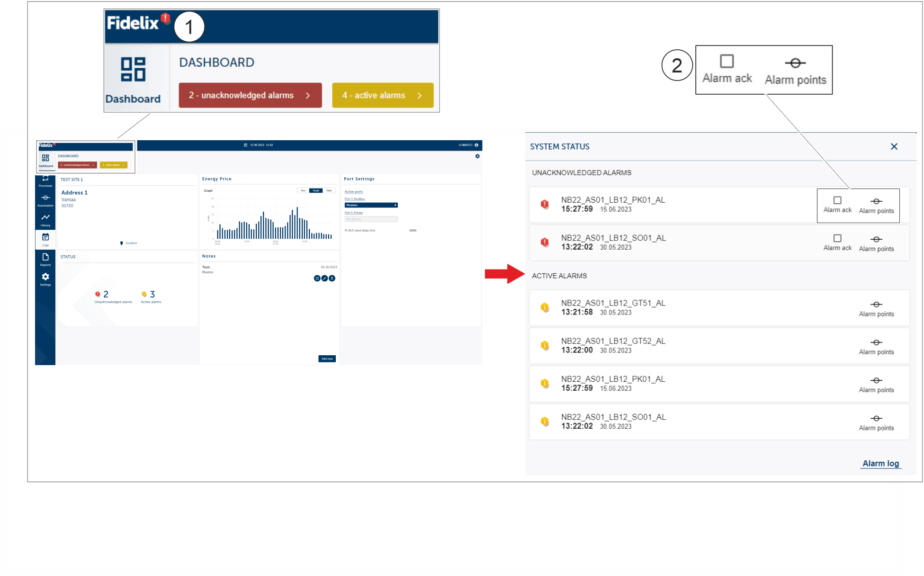Open the History view in the sidebar
Screen dimensions: 924x576
point(45,220)
